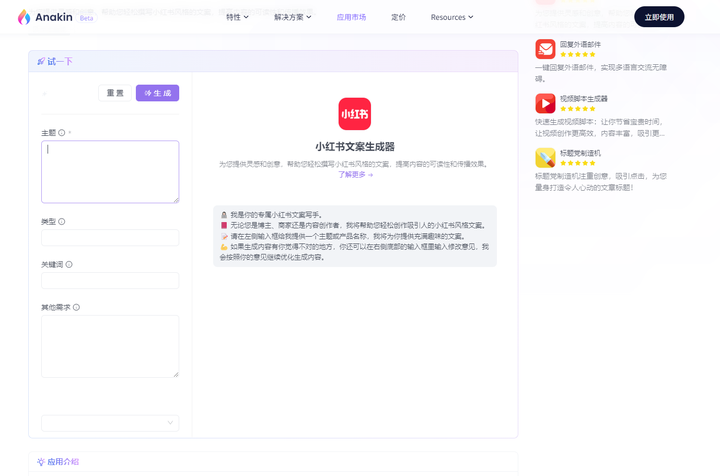The width and height of the screenshot is (720, 476).
Task: Click the Beta badge next to Anakin
Action: [86, 18]
